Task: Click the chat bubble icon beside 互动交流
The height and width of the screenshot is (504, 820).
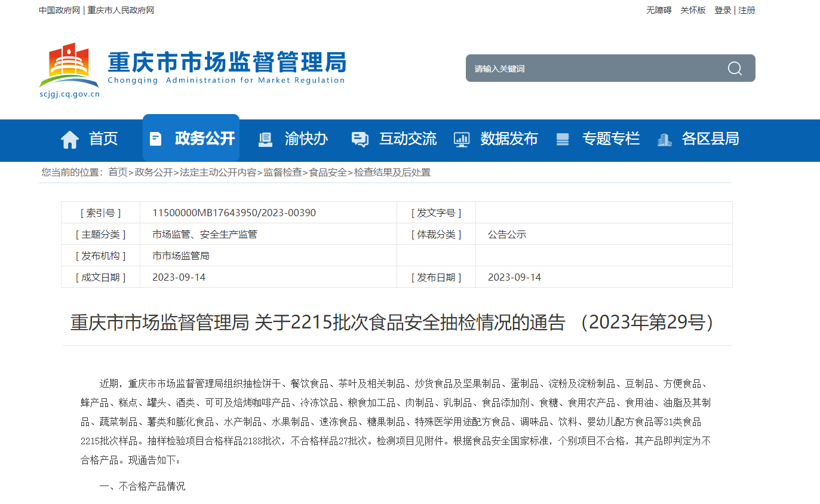Action: (x=360, y=139)
